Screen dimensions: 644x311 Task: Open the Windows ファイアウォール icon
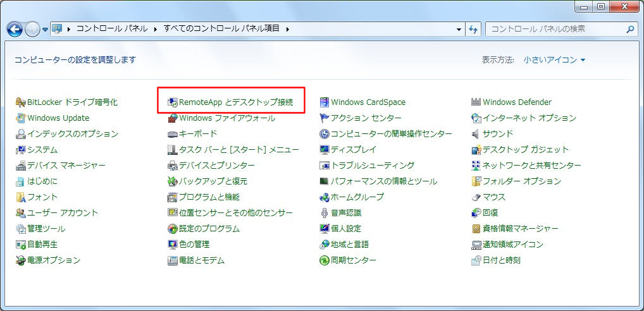point(173,118)
